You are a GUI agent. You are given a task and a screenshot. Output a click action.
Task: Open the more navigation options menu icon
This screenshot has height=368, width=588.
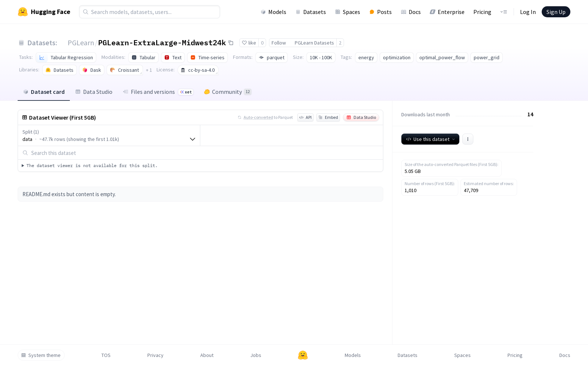tap(503, 12)
